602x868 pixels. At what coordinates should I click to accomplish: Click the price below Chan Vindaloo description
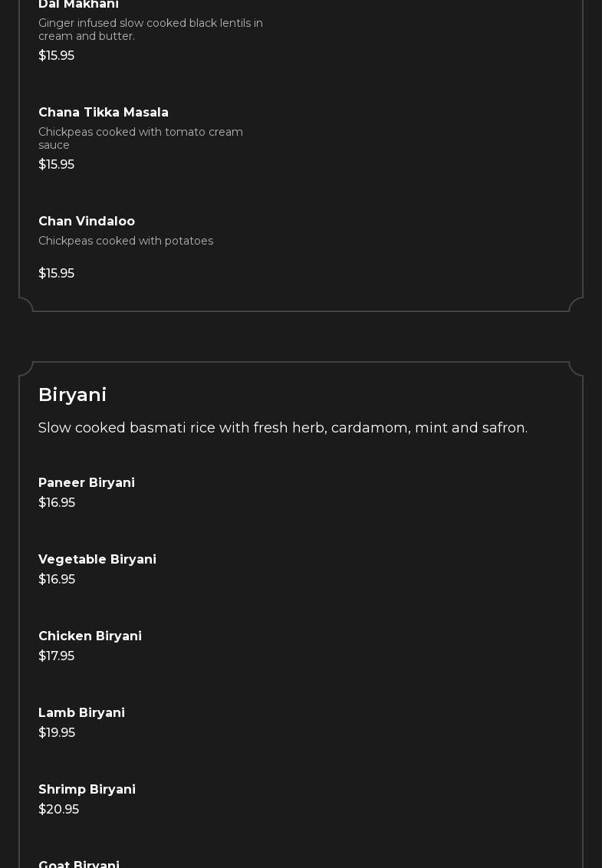(56, 274)
